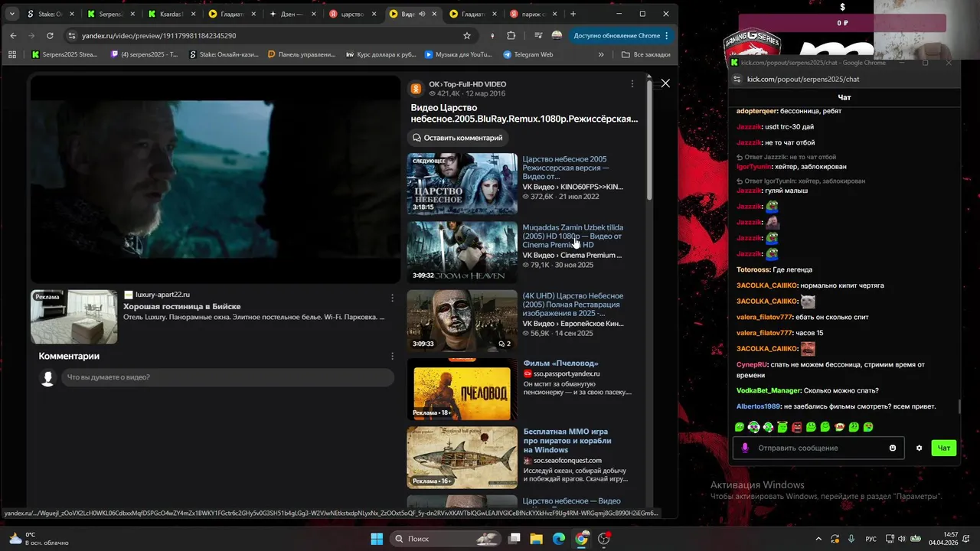Image resolution: width=980 pixels, height=551 pixels.
Task: Switch input language РУС in tray
Action: pyautogui.click(x=871, y=539)
